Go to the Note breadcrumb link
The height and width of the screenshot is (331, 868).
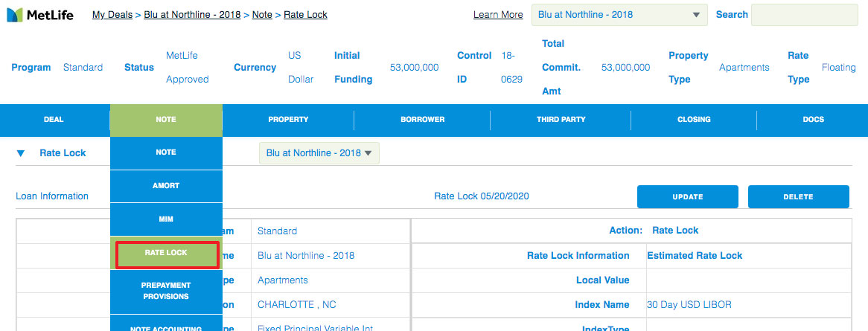pos(262,15)
